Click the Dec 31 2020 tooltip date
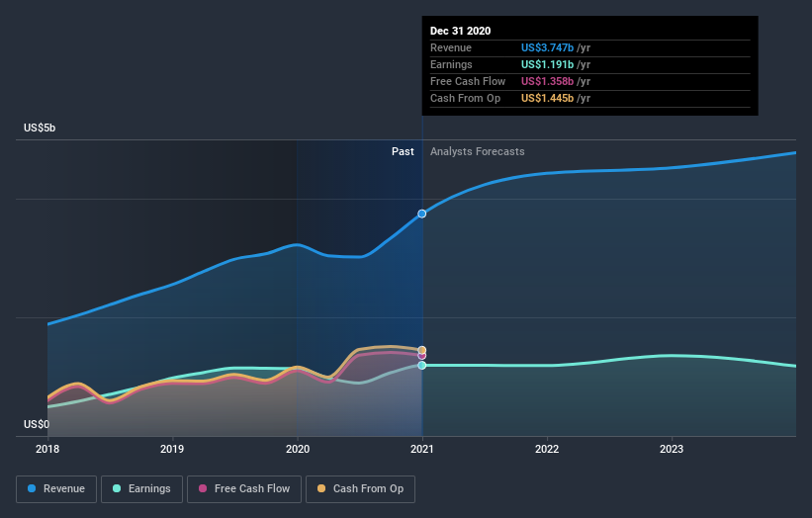 click(x=460, y=31)
